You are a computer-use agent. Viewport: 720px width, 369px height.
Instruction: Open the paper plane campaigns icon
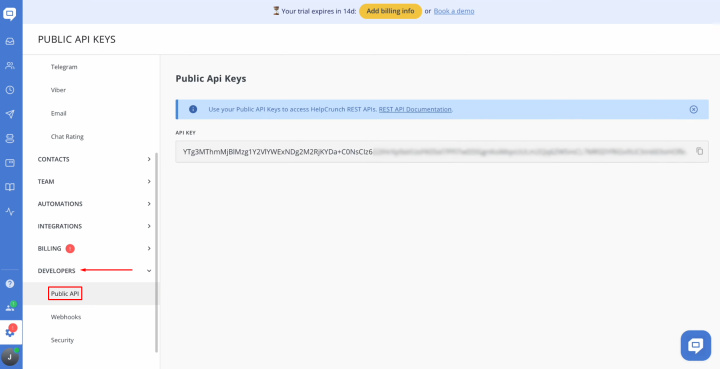[10, 114]
